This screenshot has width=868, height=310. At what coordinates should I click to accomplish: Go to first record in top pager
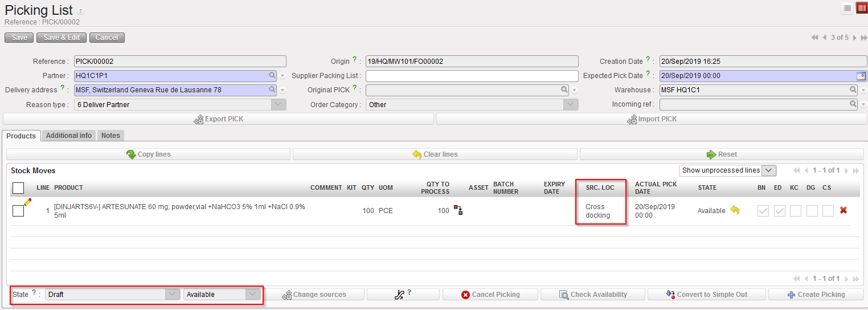[x=815, y=38]
